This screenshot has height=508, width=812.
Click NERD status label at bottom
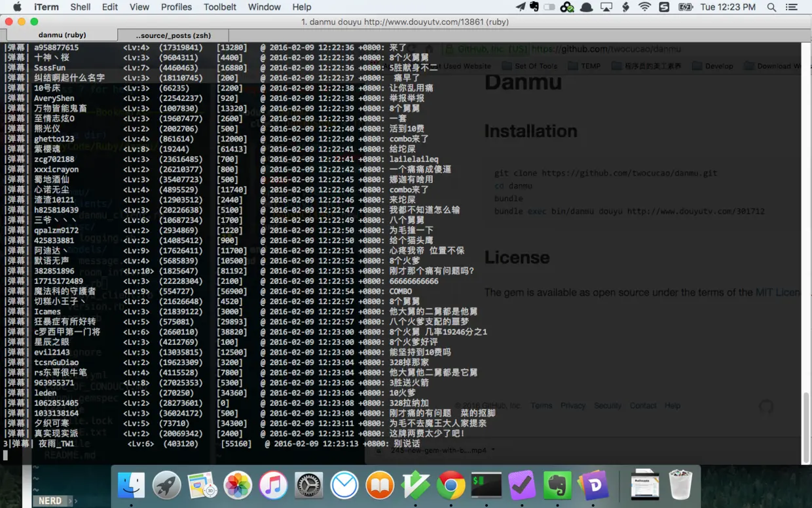tap(50, 501)
